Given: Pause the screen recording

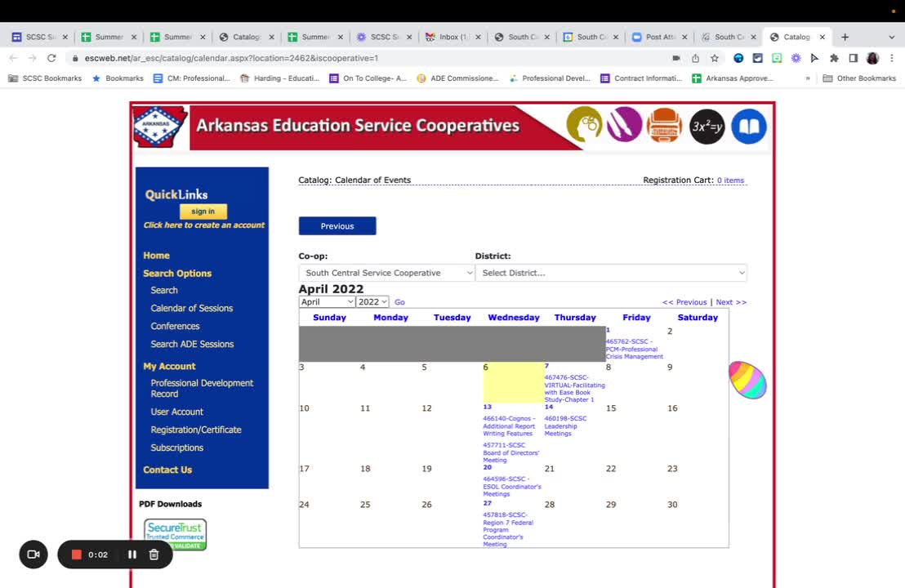Looking at the screenshot, I should click(132, 555).
